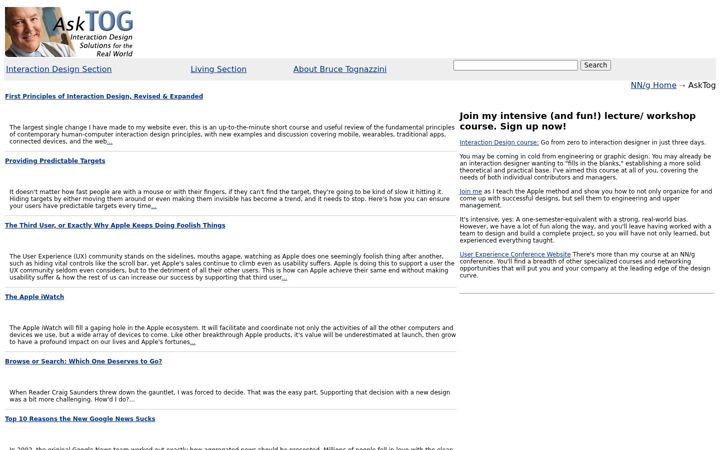
Task: Click paragraph starting 'You may be coming in cold'
Action: pyautogui.click(x=585, y=167)
